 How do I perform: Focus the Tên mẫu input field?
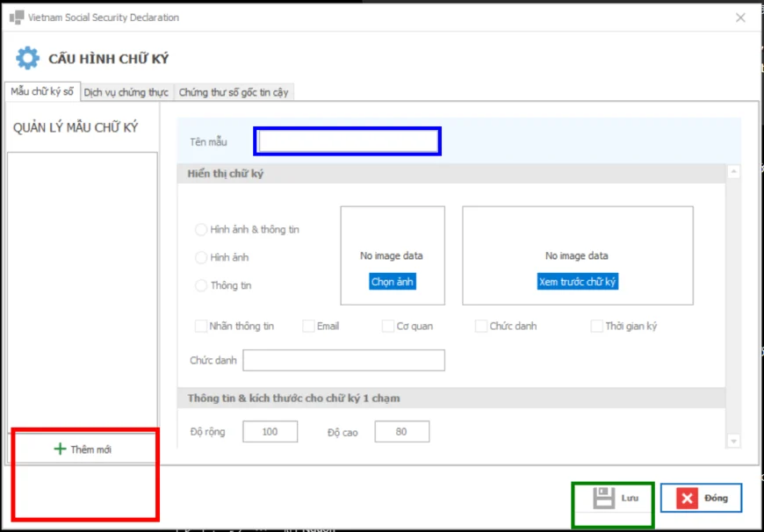pyautogui.click(x=348, y=141)
